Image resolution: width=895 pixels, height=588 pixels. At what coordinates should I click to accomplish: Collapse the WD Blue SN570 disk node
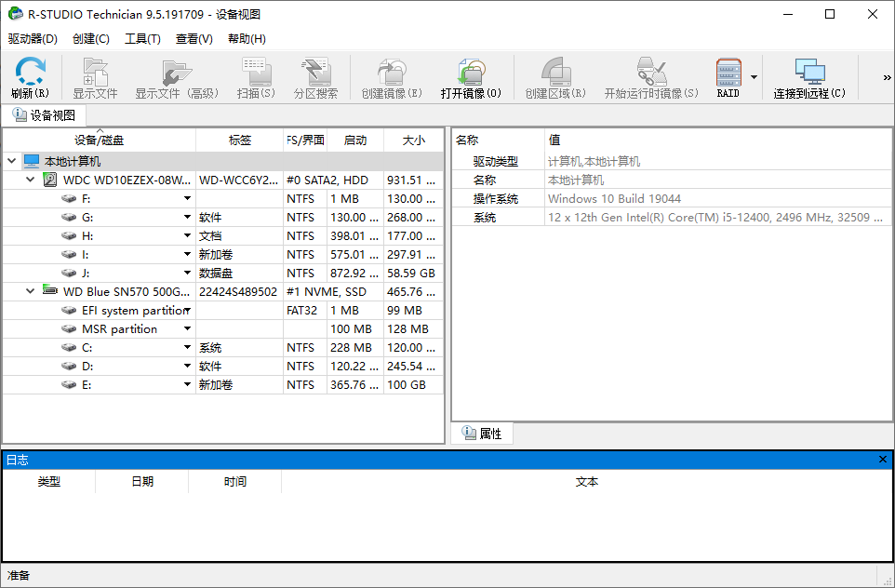click(31, 291)
